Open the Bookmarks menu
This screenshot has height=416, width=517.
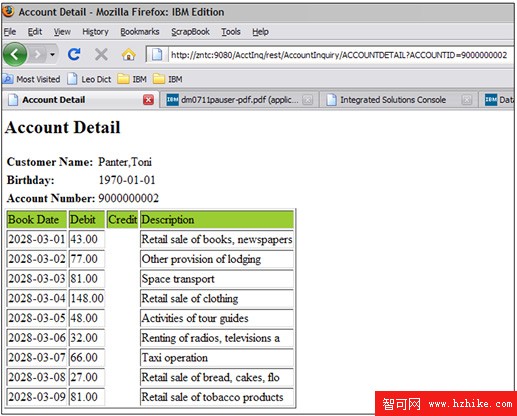[140, 32]
